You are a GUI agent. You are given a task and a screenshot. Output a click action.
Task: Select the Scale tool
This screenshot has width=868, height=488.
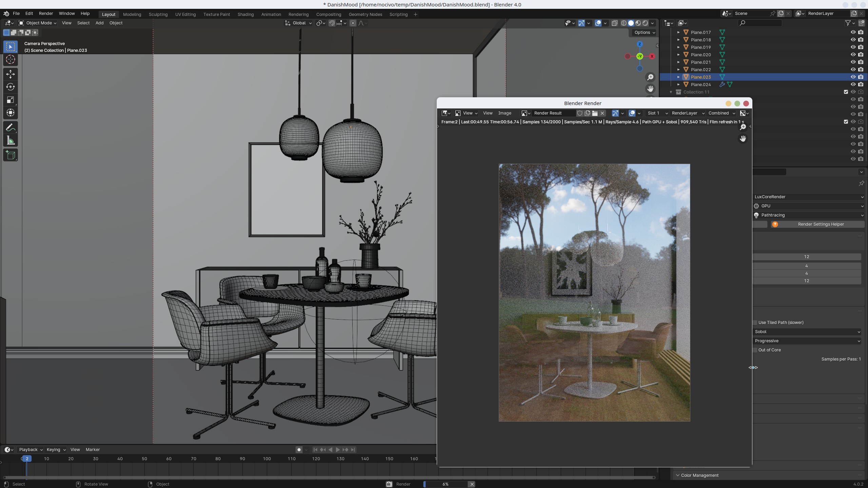click(10, 100)
